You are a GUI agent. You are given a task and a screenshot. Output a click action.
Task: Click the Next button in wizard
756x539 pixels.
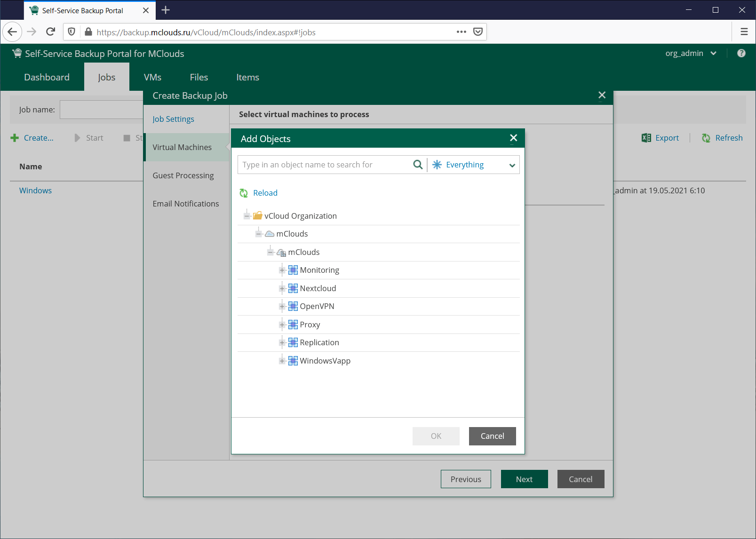point(524,479)
